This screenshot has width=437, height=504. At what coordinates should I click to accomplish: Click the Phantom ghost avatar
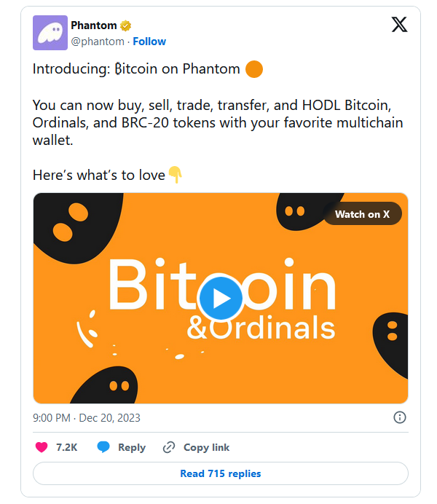point(50,33)
